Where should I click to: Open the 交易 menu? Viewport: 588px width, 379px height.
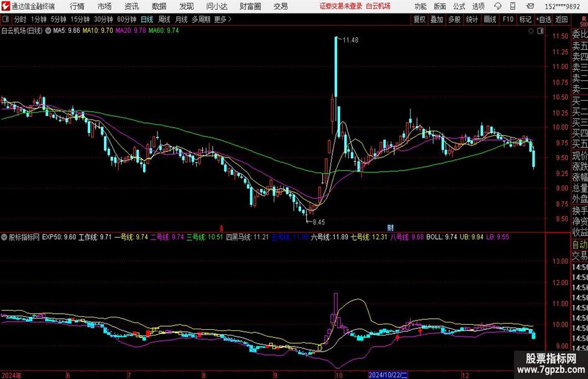(281, 6)
